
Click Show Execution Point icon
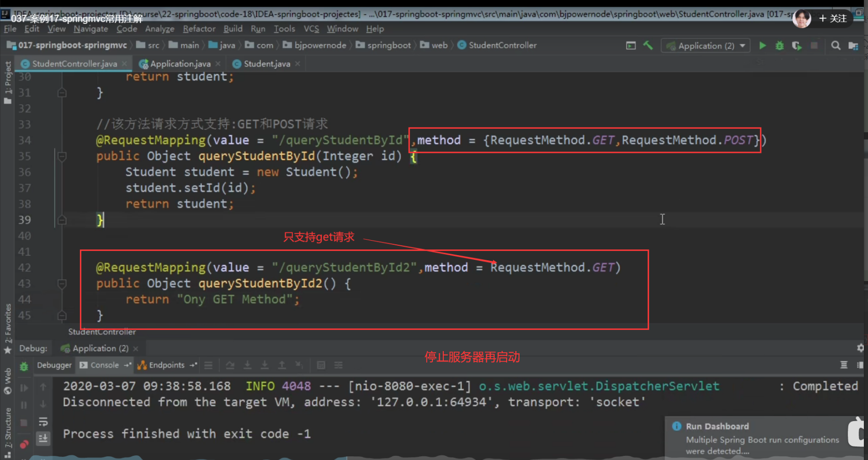coord(208,366)
